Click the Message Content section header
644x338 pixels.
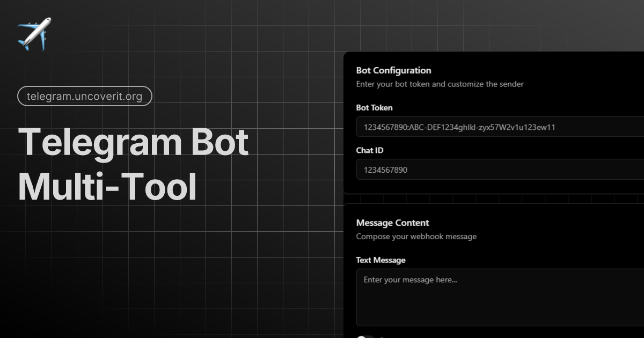392,223
